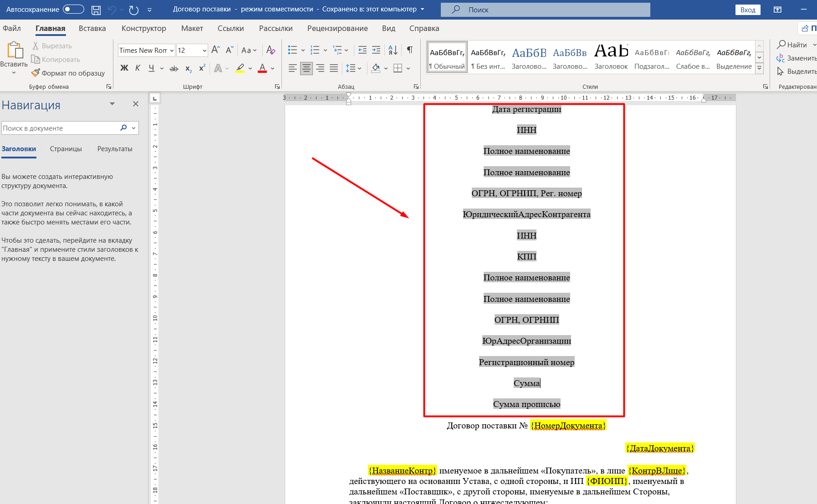Apply shading with the paint bucket
The height and width of the screenshot is (504, 817).
click(376, 68)
